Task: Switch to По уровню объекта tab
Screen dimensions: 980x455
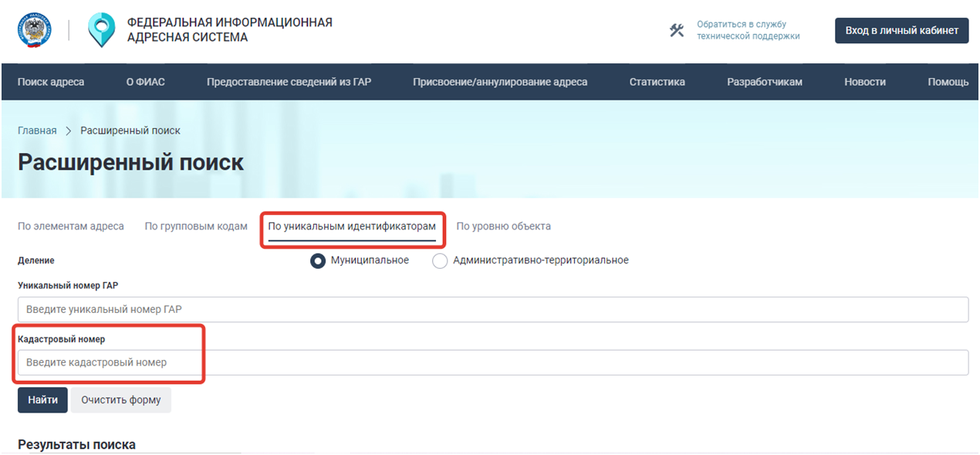Action: click(503, 226)
